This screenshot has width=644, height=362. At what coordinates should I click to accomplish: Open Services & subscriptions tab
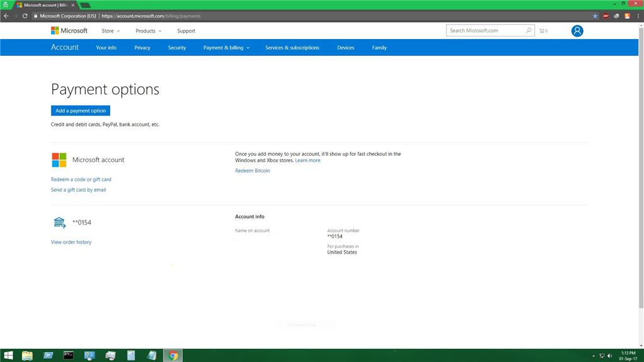click(292, 48)
